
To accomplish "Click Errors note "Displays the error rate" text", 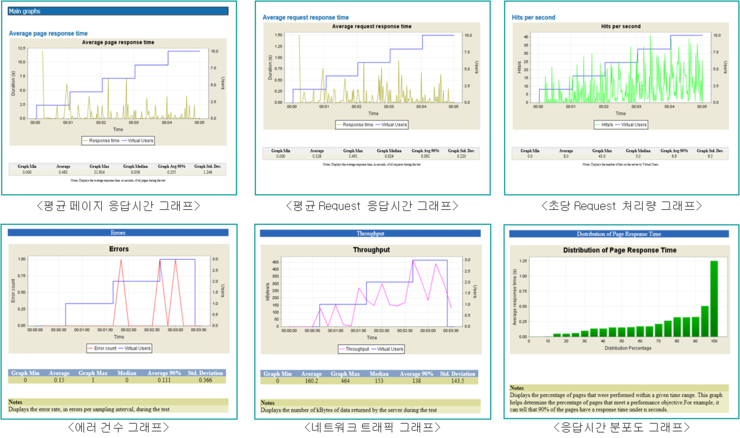I will click(x=89, y=409).
